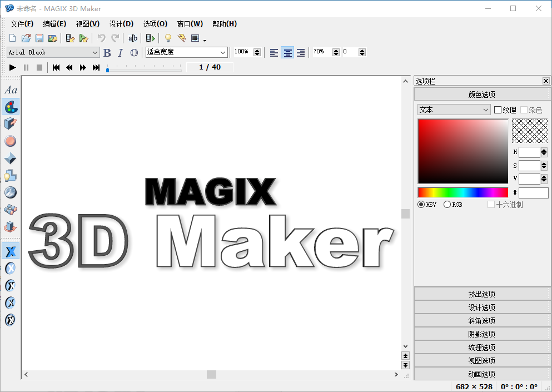Select the pink round design button tool
Image resolution: width=552 pixels, height=392 pixels.
11,141
